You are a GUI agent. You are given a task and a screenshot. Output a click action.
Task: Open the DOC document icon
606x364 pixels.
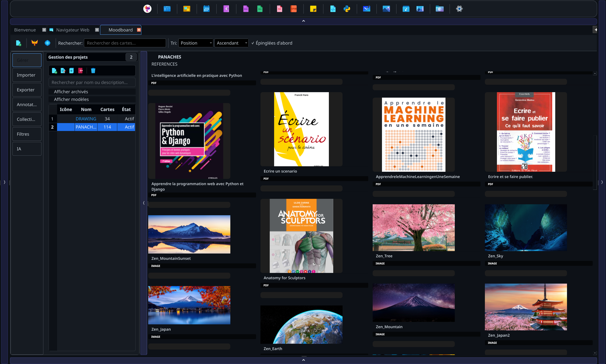coord(246,9)
